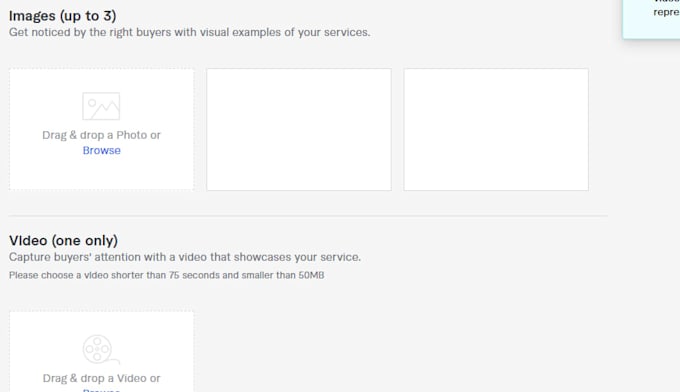680x392 pixels.
Task: Click the 'Capture buyers' attention' description
Action: pyautogui.click(x=185, y=257)
